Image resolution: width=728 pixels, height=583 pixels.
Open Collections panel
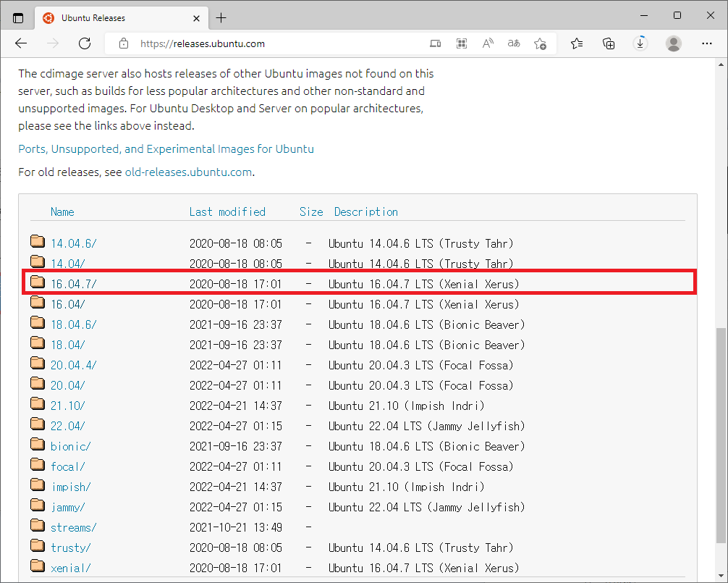click(x=609, y=43)
